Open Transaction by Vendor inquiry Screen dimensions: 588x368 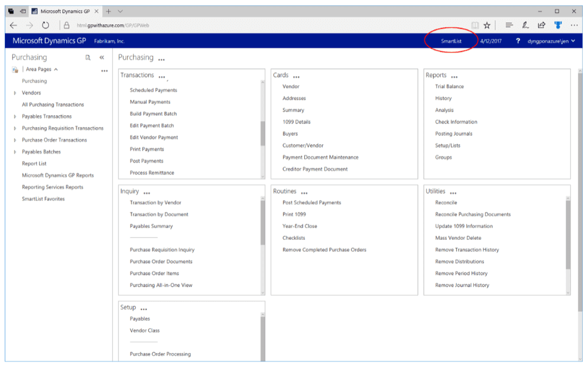(x=155, y=203)
